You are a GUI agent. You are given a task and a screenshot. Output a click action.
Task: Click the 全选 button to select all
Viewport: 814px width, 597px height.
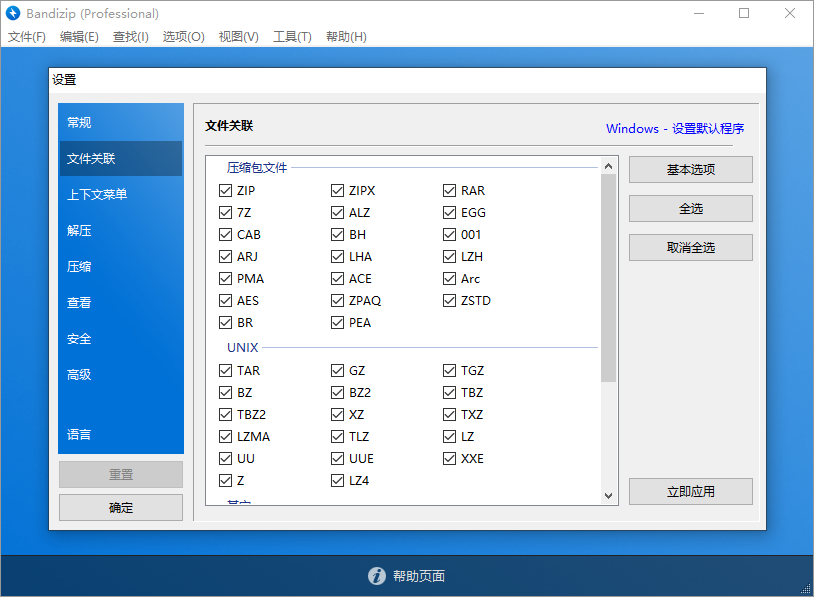pos(690,208)
